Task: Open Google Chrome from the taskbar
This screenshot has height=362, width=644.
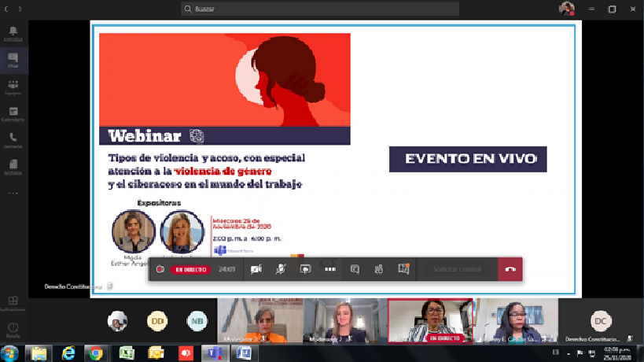Action: click(x=96, y=353)
